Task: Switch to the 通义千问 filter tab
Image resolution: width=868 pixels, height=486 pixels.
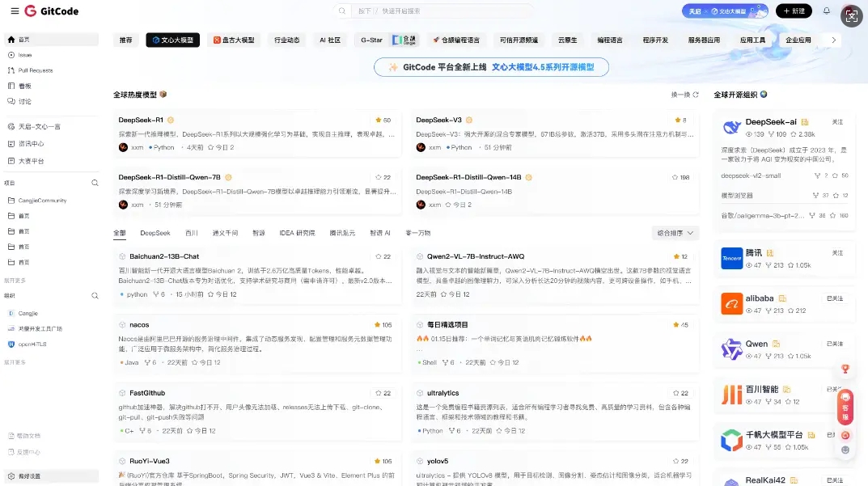Action: coord(225,233)
